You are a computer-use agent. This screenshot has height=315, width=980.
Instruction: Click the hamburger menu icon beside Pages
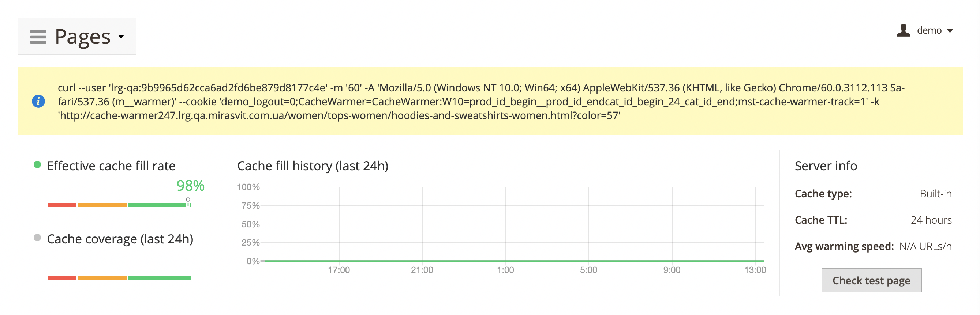click(x=38, y=37)
